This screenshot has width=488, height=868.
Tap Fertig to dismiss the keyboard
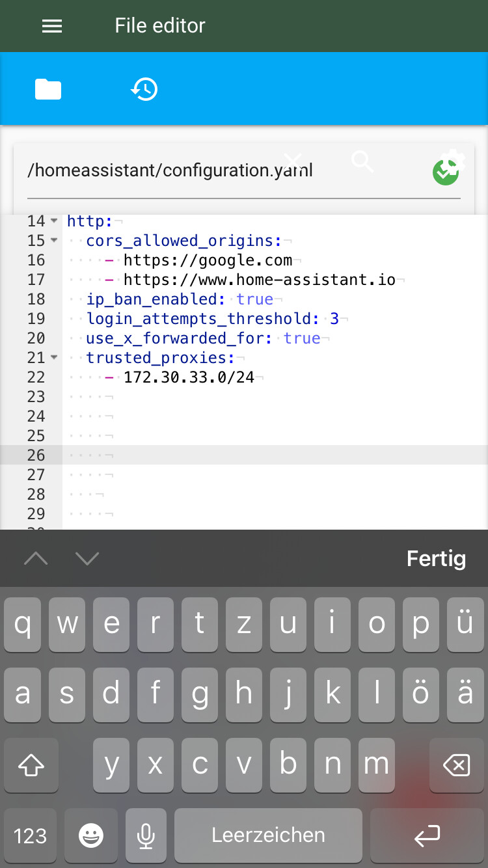point(436,558)
